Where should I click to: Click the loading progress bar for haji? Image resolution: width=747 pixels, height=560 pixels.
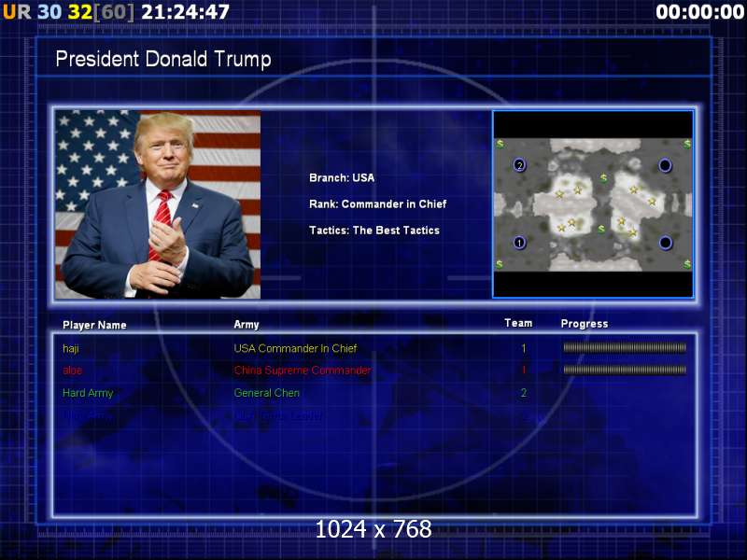coord(625,347)
